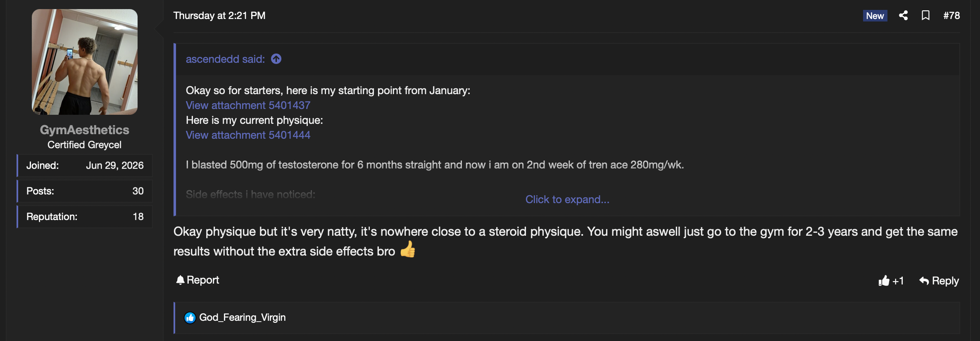Click the thumbs up +1 icon
Screen dimensions: 980x341
(884, 281)
